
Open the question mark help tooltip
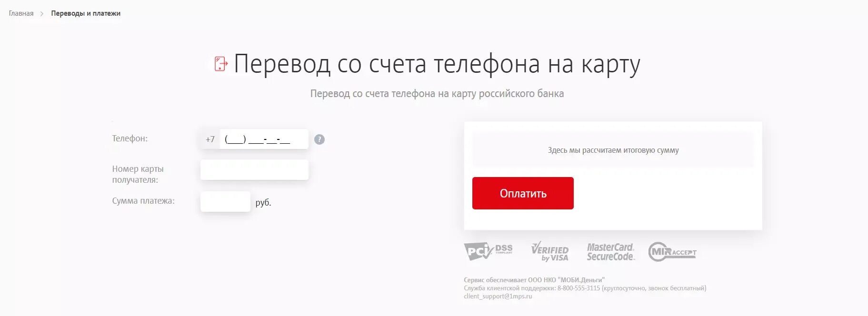[x=319, y=139]
